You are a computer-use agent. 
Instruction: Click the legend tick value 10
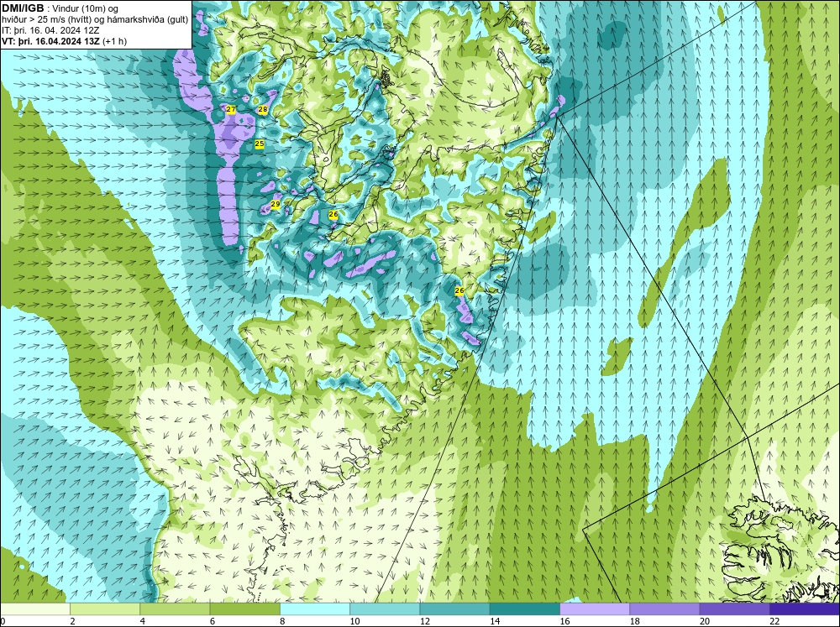click(355, 621)
